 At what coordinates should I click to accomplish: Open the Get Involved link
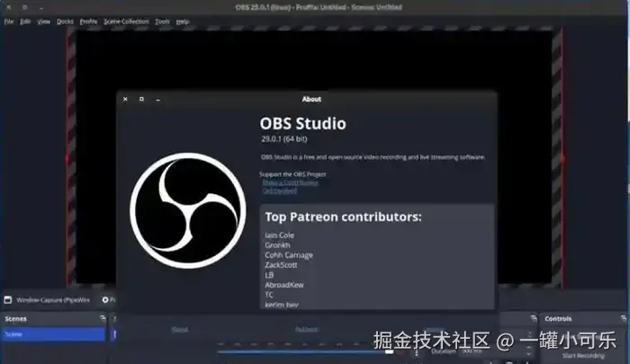(x=280, y=191)
